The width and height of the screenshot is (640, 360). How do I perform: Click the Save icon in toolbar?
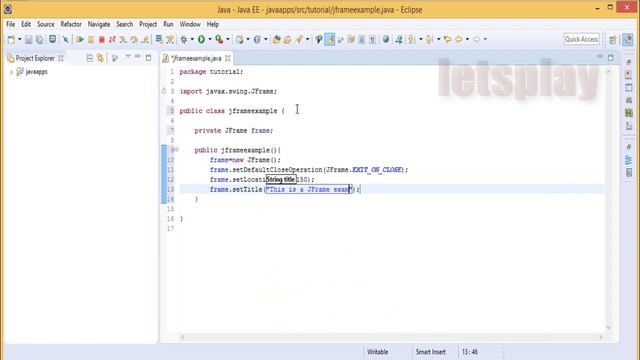point(29,40)
